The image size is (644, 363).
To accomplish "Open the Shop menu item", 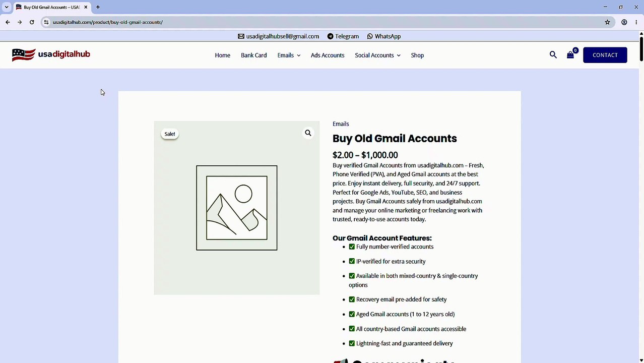I will coord(417,55).
